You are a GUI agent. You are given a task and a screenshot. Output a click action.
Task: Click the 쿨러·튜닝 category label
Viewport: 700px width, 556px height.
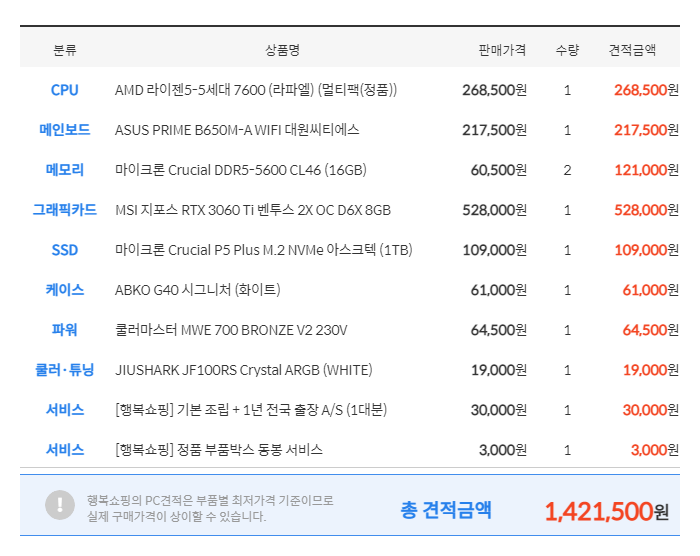click(65, 370)
